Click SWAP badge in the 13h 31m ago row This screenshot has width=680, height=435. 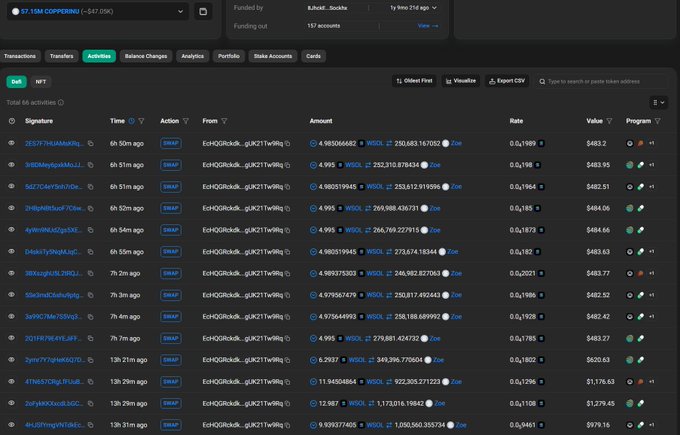pos(171,425)
